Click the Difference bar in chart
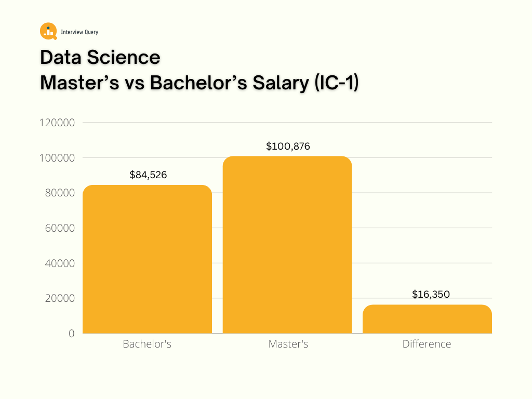Screen dimensions: 532x399 (427, 319)
